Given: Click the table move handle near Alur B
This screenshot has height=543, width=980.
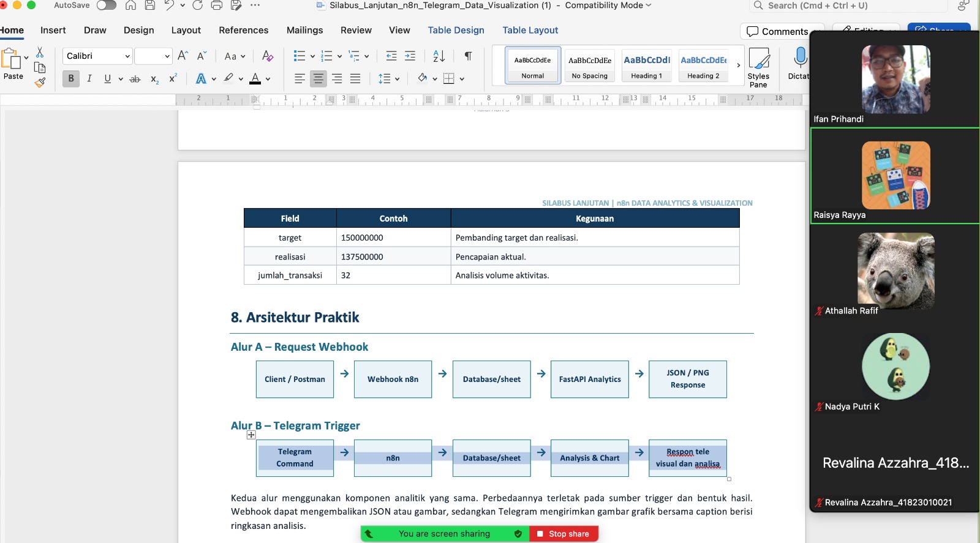Looking at the screenshot, I should click(251, 435).
